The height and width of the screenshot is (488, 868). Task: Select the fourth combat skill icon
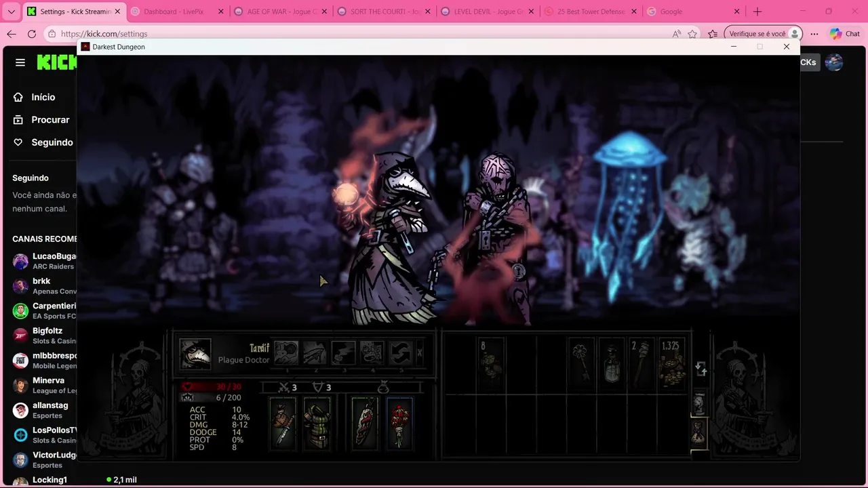(372, 353)
